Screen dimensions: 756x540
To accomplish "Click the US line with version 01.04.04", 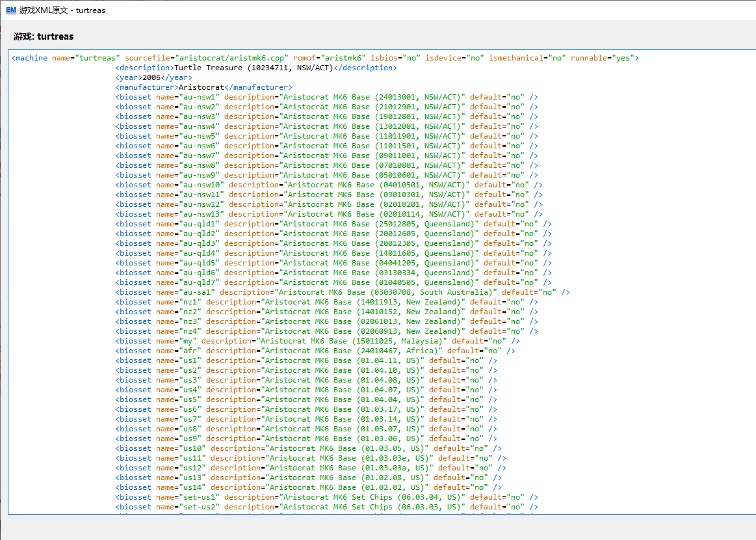I will 306,399.
